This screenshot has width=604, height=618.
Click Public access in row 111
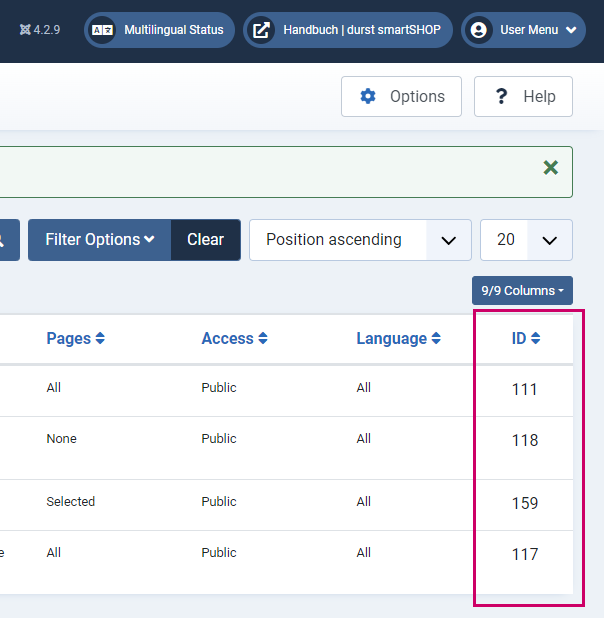click(x=219, y=388)
